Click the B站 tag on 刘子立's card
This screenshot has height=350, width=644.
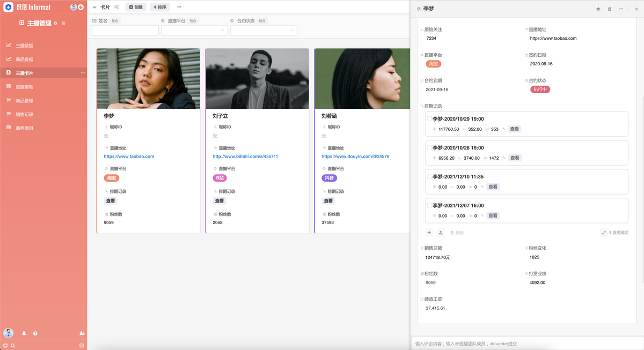coord(220,178)
